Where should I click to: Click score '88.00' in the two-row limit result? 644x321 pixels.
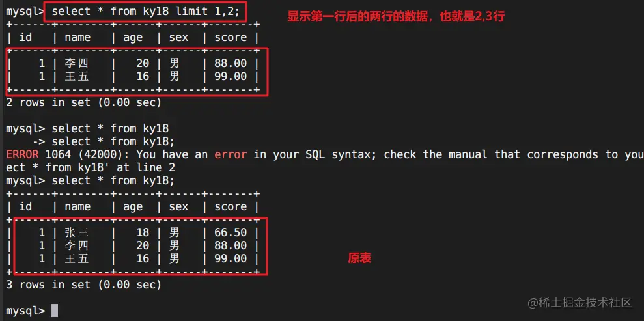point(231,63)
